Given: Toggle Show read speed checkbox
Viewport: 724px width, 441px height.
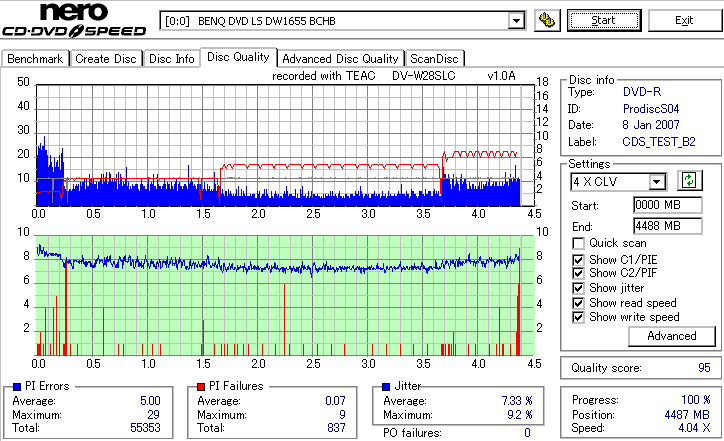Looking at the screenshot, I should (578, 303).
